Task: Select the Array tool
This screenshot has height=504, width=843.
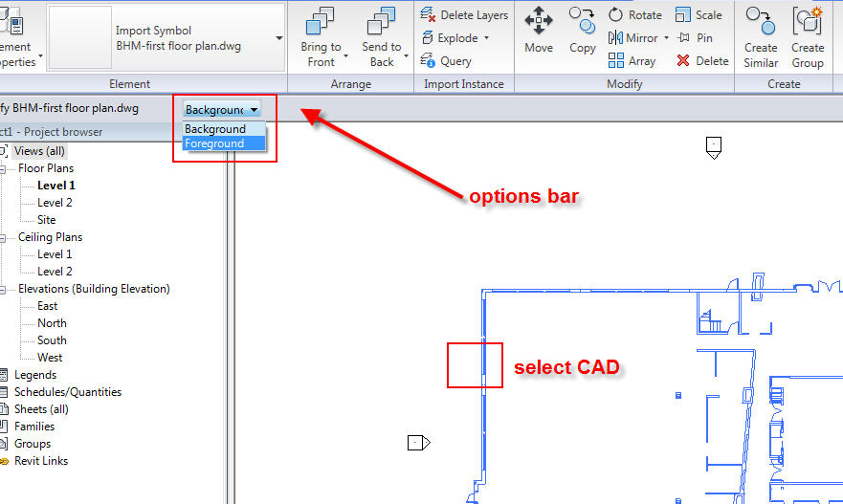Action: (632, 60)
